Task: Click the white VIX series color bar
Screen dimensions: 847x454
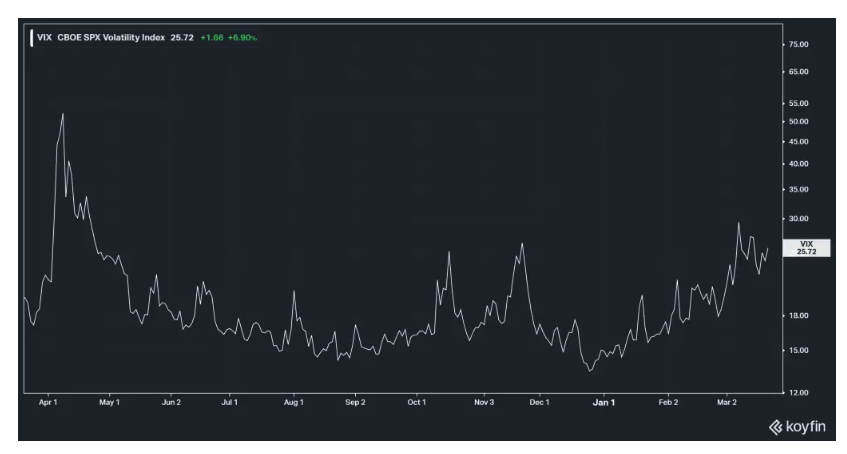Action: 31,38
